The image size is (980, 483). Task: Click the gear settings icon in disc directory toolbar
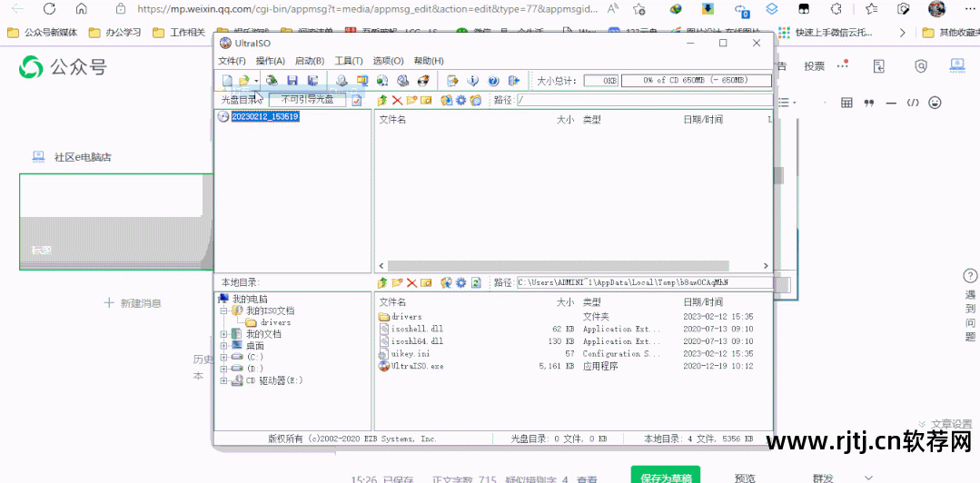tap(460, 100)
